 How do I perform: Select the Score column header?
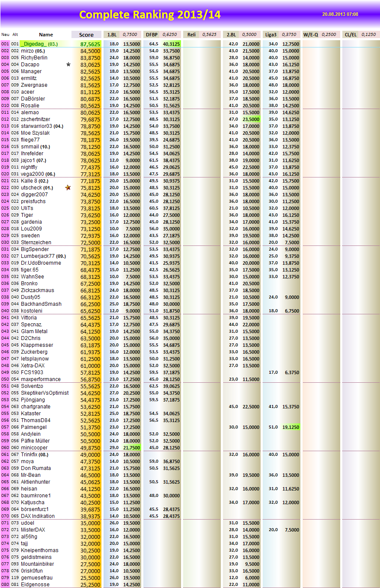(x=86, y=35)
